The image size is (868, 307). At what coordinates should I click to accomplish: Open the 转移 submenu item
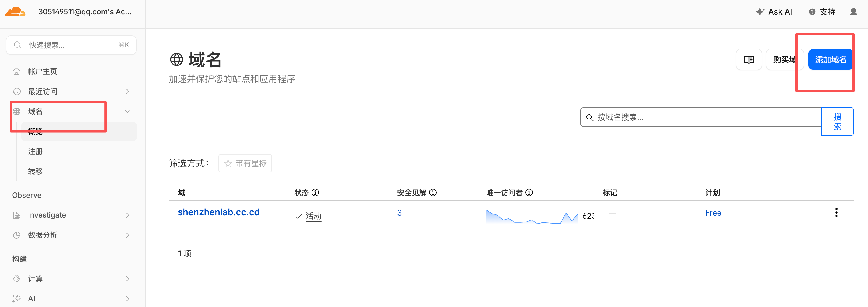[x=35, y=171]
